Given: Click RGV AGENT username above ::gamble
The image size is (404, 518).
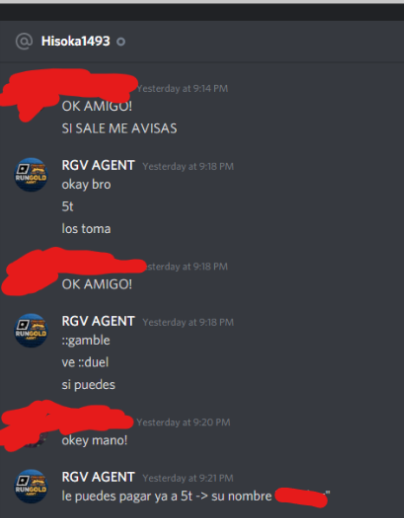Looking at the screenshot, I should 98,321.
